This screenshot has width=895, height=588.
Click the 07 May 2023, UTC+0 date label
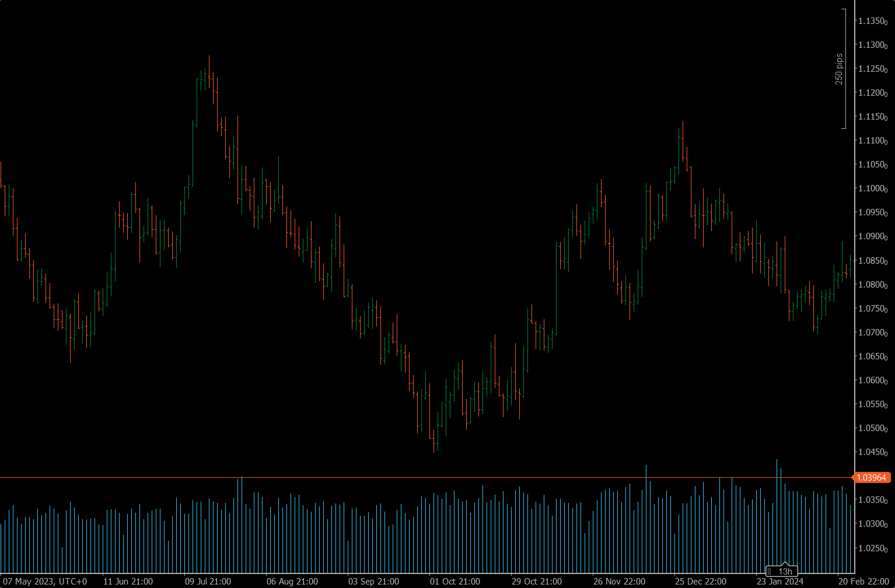coord(45,582)
